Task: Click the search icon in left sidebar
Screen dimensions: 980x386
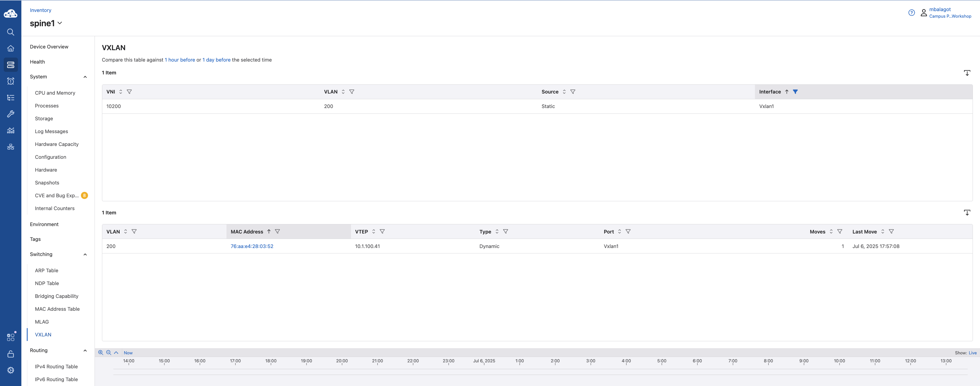Action: click(11, 32)
